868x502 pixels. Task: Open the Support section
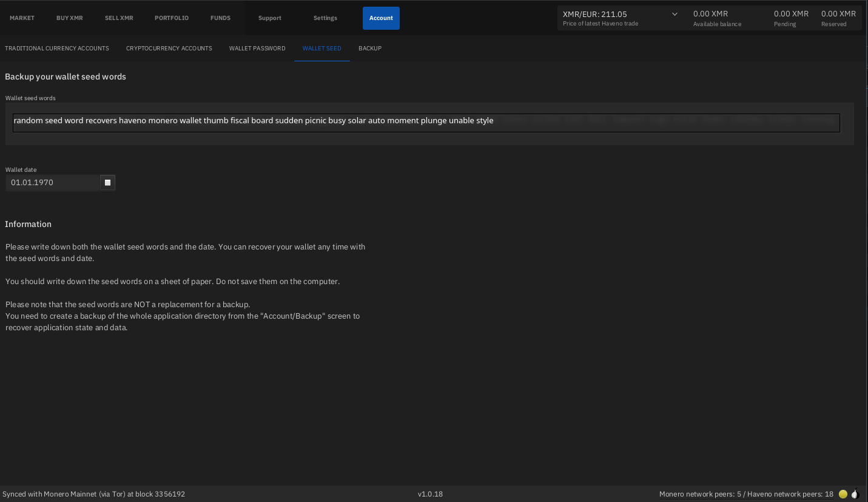270,18
